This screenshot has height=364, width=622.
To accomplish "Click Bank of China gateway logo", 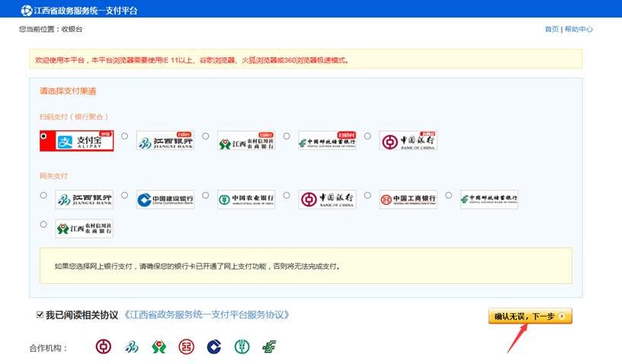I will click(x=327, y=200).
